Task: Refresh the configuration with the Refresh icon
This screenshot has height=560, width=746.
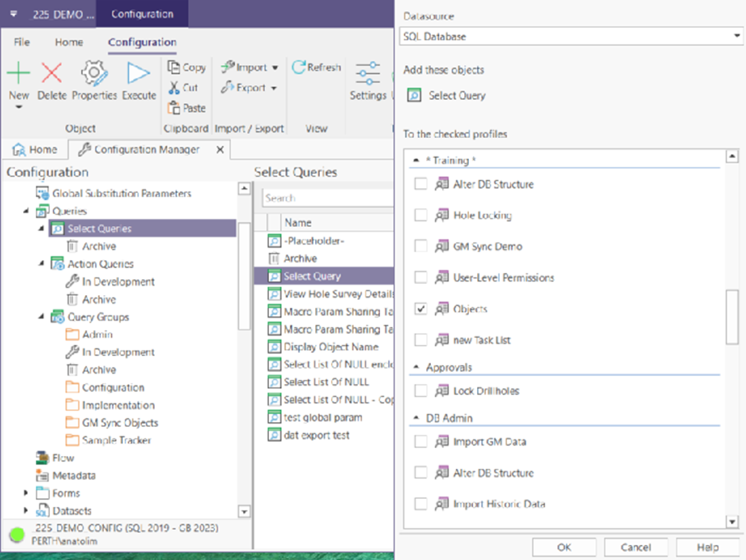Action: tap(316, 67)
